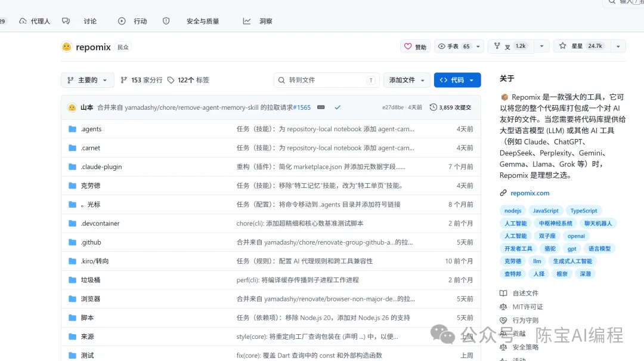Viewport: 644px width, 361px height.
Task: Click the repomix owner avatar icon
Action: coord(67,47)
